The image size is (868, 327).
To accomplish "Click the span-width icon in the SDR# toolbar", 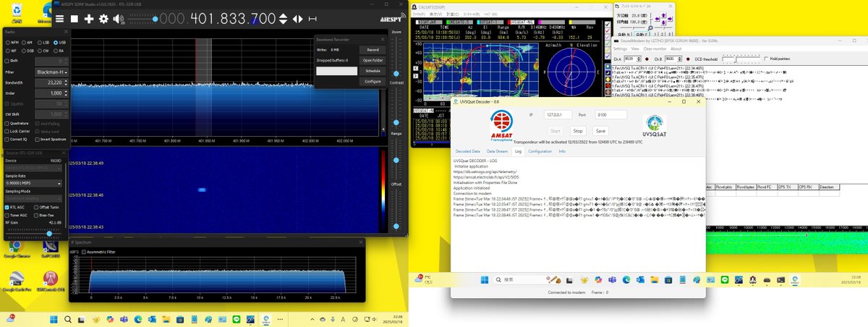I will pyautogui.click(x=312, y=19).
